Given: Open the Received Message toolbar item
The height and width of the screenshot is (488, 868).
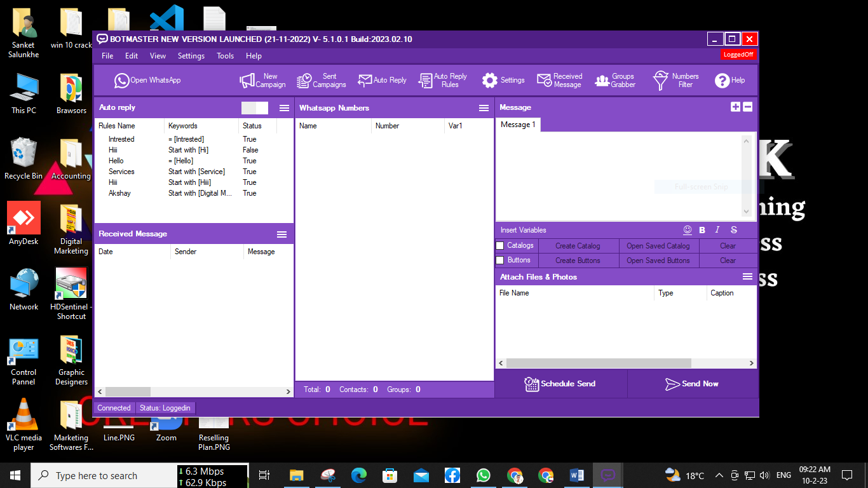Looking at the screenshot, I should 559,80.
